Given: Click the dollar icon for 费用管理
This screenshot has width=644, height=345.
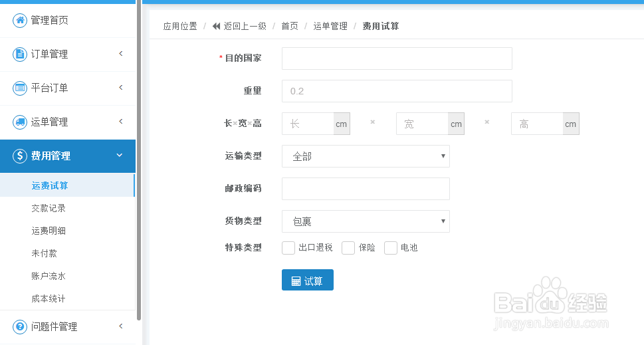Looking at the screenshot, I should 20,156.
